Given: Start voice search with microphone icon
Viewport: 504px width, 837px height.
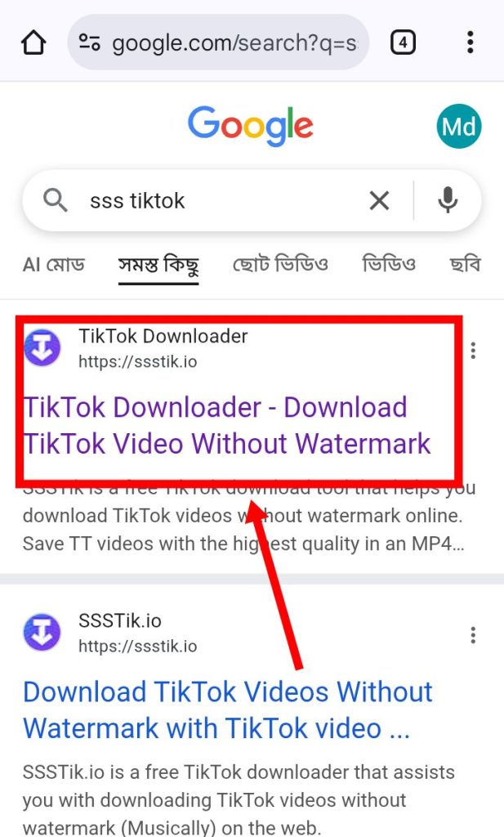Looking at the screenshot, I should [x=448, y=200].
